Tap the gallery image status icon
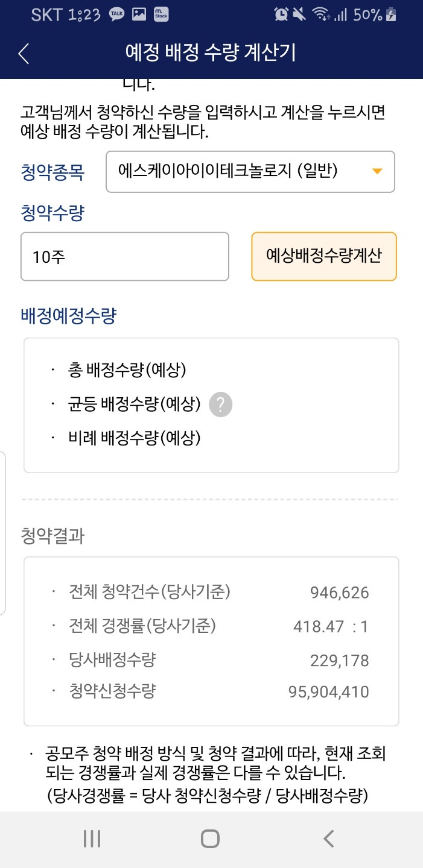This screenshot has height=868, width=423. (139, 14)
